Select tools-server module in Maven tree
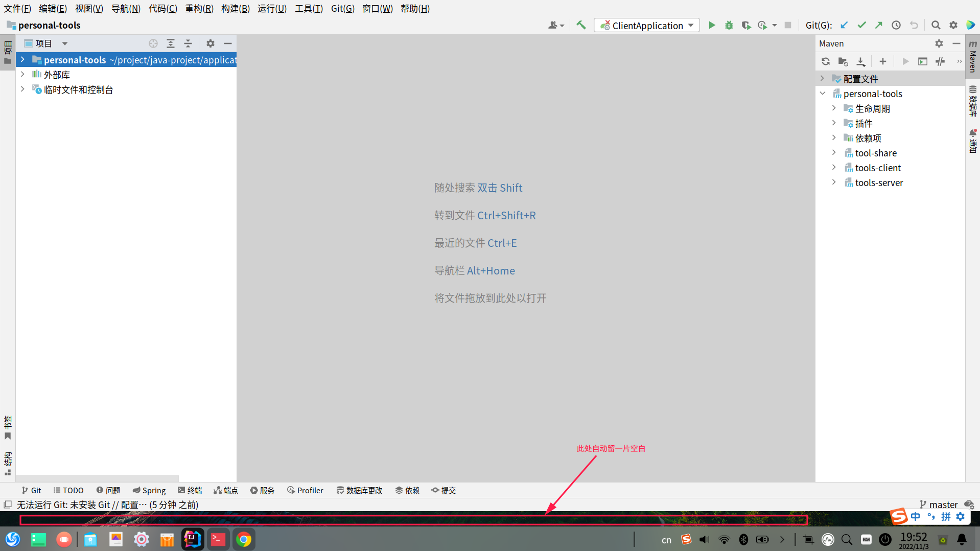 tap(879, 182)
